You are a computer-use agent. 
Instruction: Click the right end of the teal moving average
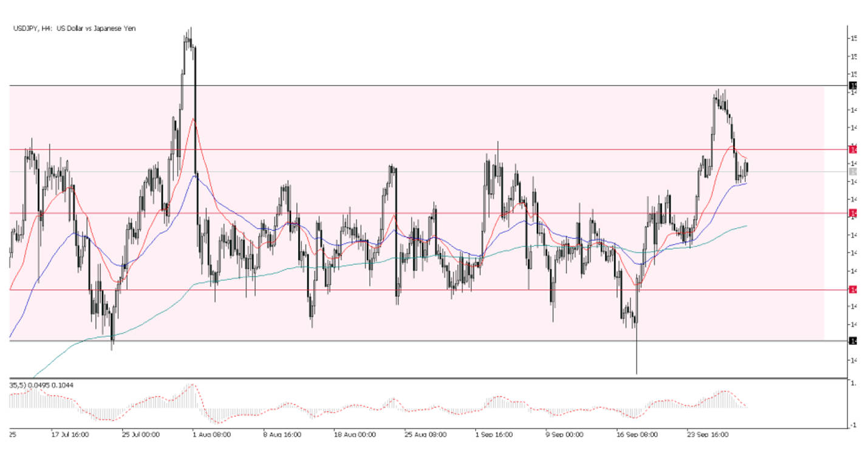746,226
